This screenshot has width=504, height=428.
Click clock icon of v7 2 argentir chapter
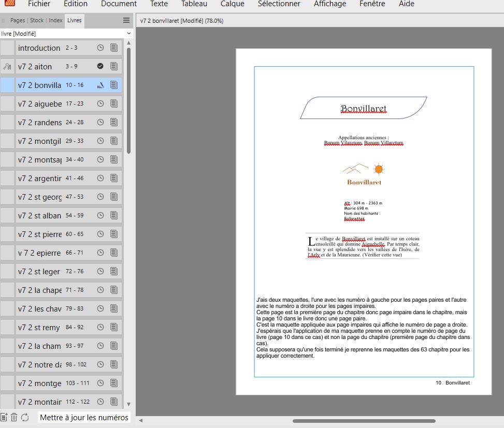tap(100, 178)
